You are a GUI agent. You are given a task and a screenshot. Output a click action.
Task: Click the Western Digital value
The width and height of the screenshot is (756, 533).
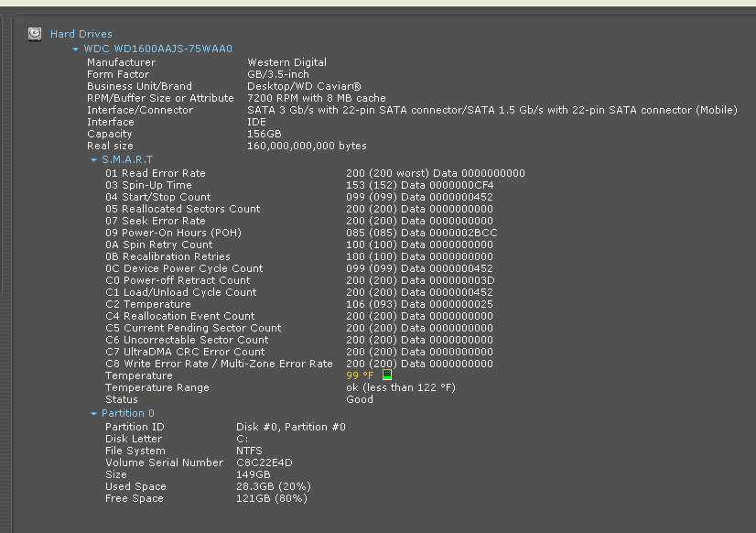click(x=286, y=62)
